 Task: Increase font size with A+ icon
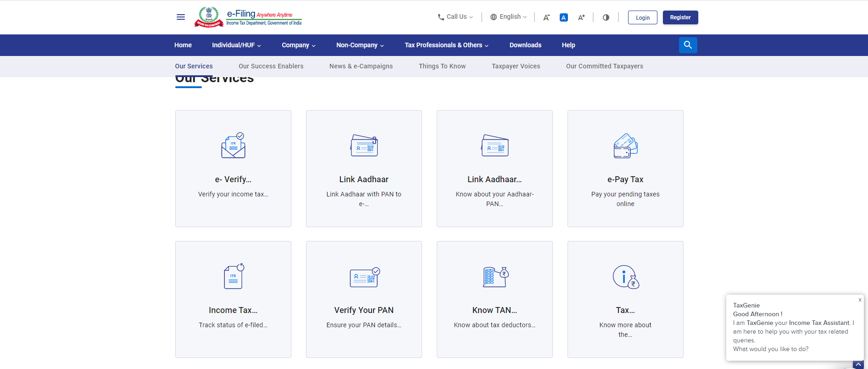pos(581,17)
